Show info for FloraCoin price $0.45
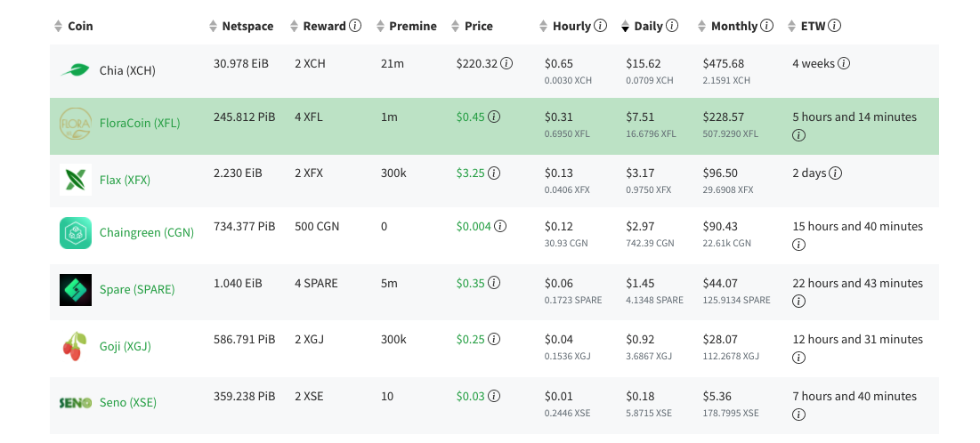This screenshot has width=980, height=443. [494, 117]
